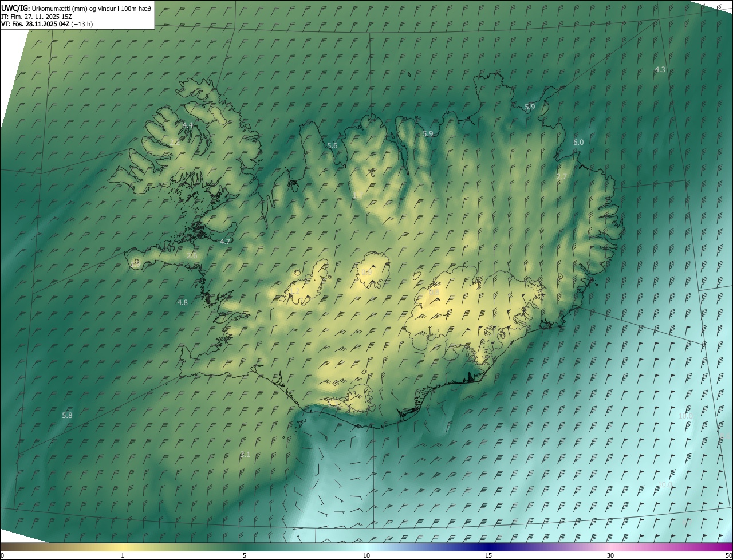This screenshot has width=733, height=560.
Task: Click the 4.3 value label
Action: coord(660,70)
